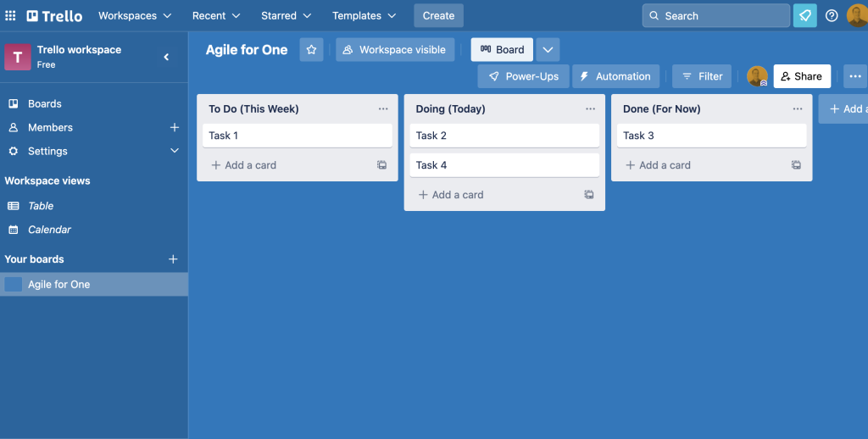Open Power-Ups
868x439 pixels.
(x=523, y=76)
